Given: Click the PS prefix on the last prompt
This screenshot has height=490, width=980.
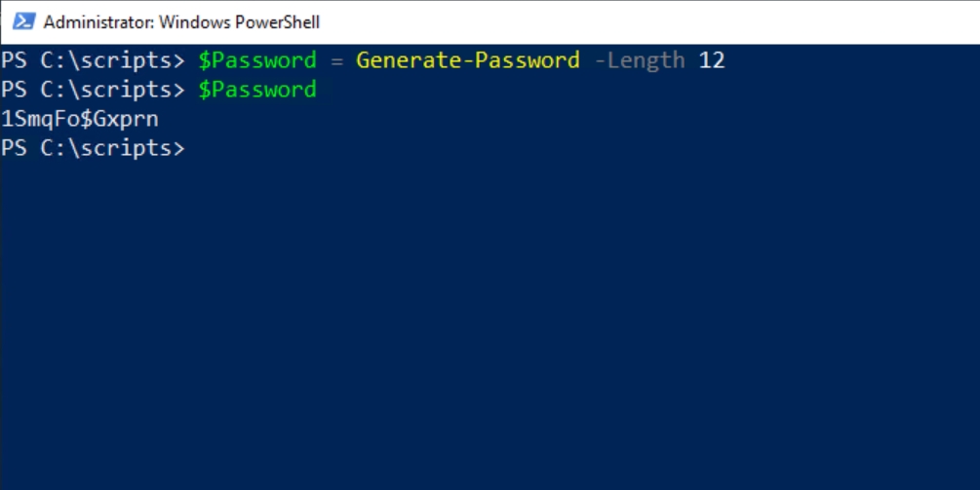Looking at the screenshot, I should (14, 149).
